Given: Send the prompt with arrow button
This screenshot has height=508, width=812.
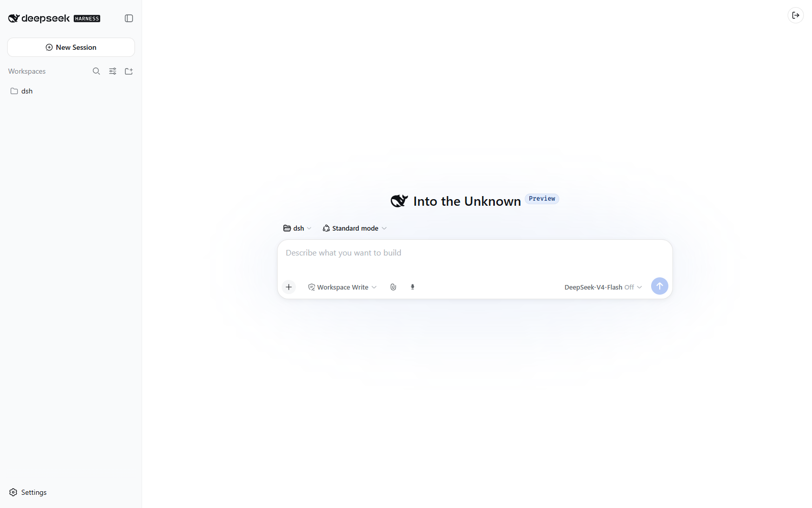Looking at the screenshot, I should click(x=660, y=286).
